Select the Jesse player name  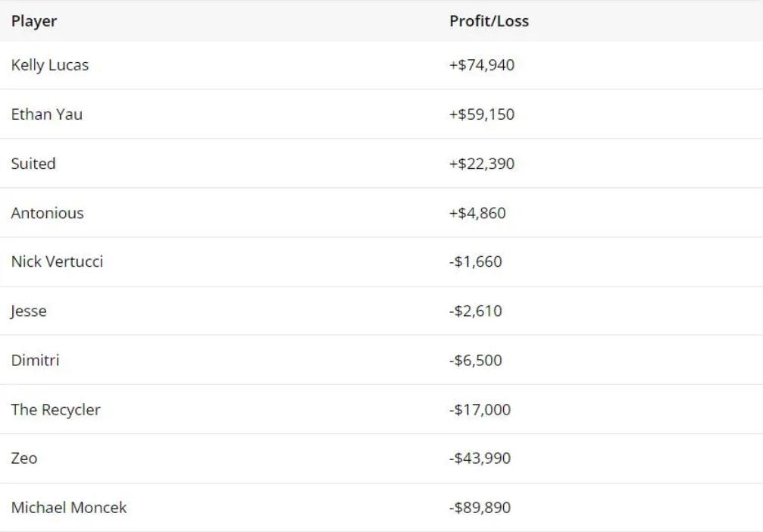pyautogui.click(x=29, y=311)
